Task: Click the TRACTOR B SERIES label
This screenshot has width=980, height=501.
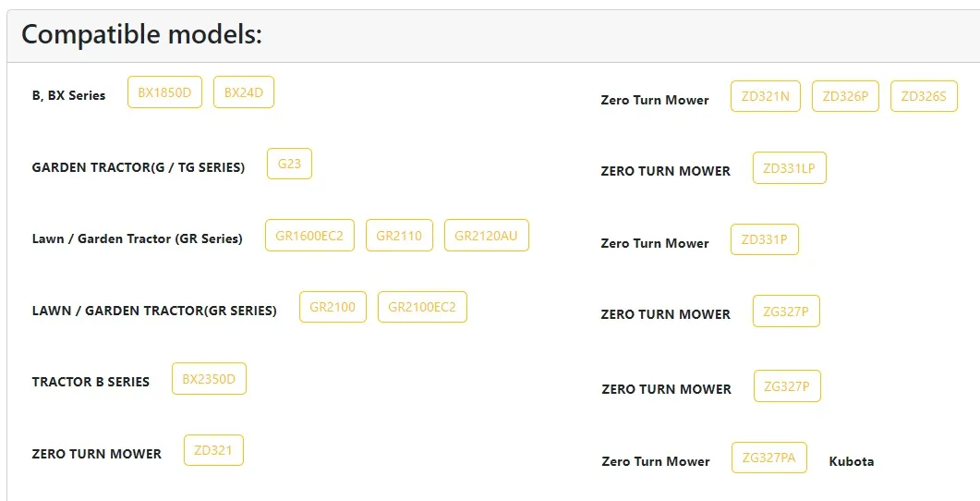Action: (91, 382)
